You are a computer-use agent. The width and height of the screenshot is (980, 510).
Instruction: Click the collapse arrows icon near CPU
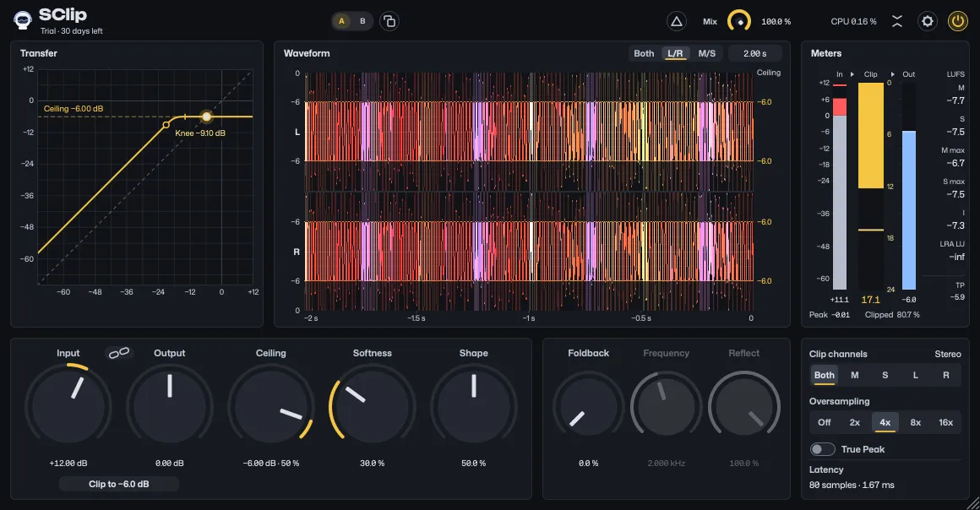(897, 21)
